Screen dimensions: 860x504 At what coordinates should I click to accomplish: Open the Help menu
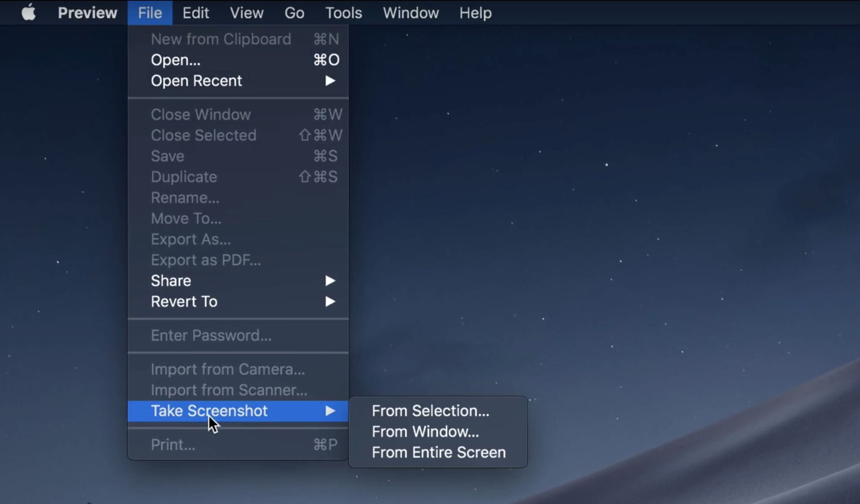point(475,13)
